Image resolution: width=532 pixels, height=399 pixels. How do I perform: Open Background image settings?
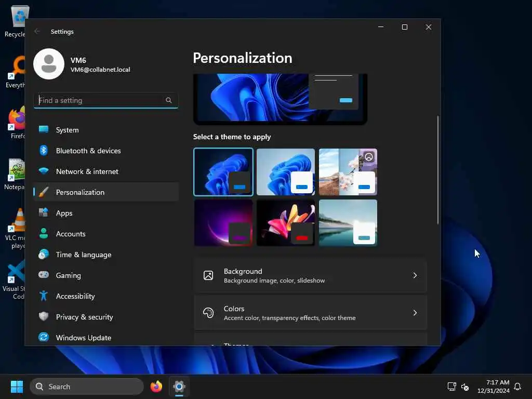point(311,275)
